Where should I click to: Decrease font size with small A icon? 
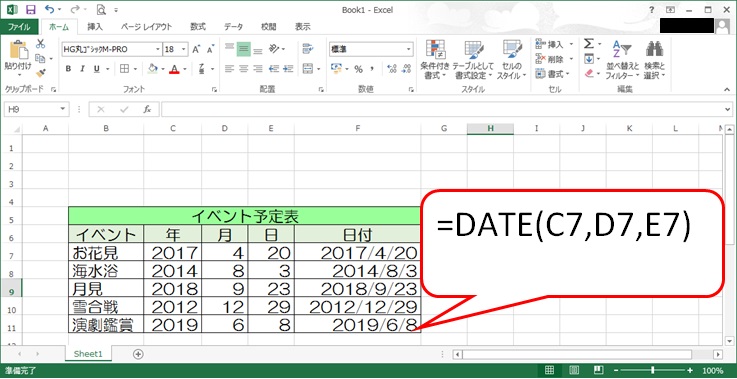[210, 49]
